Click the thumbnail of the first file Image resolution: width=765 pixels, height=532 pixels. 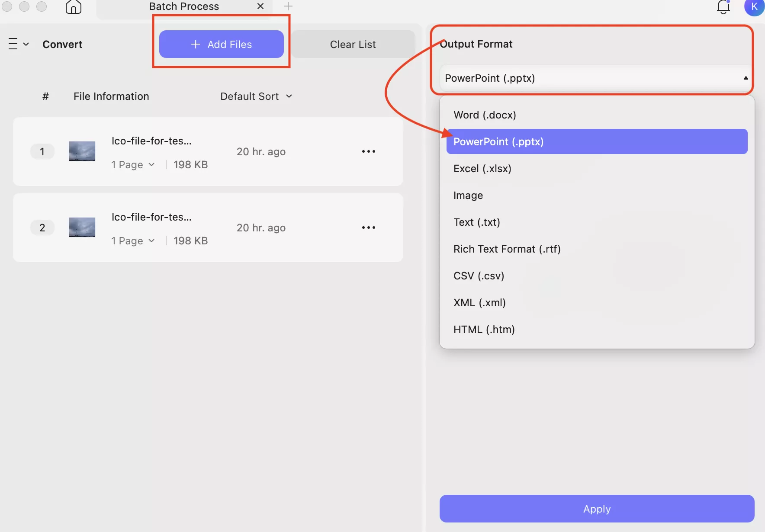82,151
